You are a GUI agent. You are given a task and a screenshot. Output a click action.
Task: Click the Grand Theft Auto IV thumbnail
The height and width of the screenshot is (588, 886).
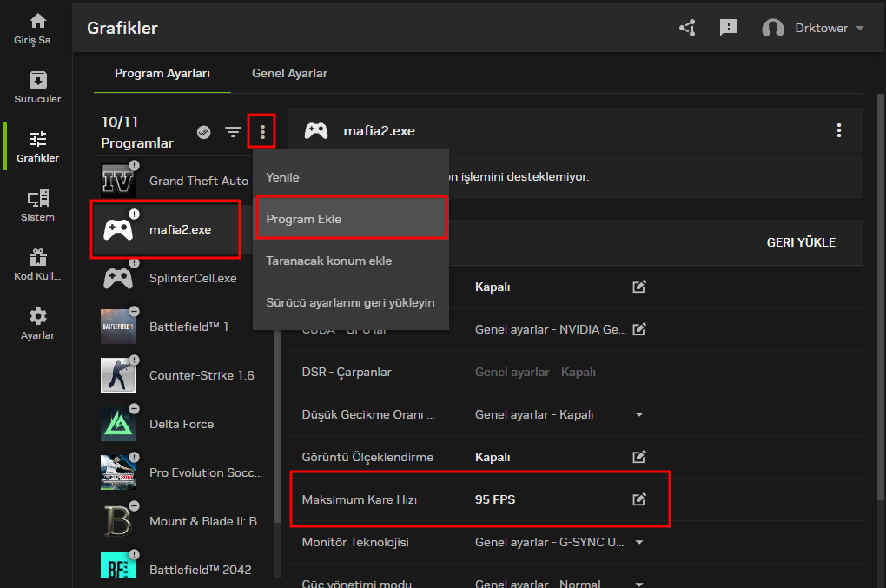pyautogui.click(x=118, y=181)
